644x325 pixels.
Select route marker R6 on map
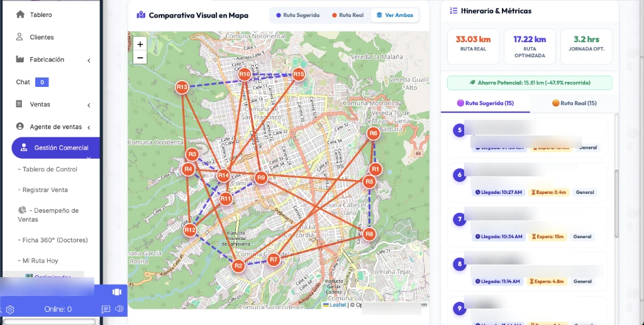coord(374,134)
